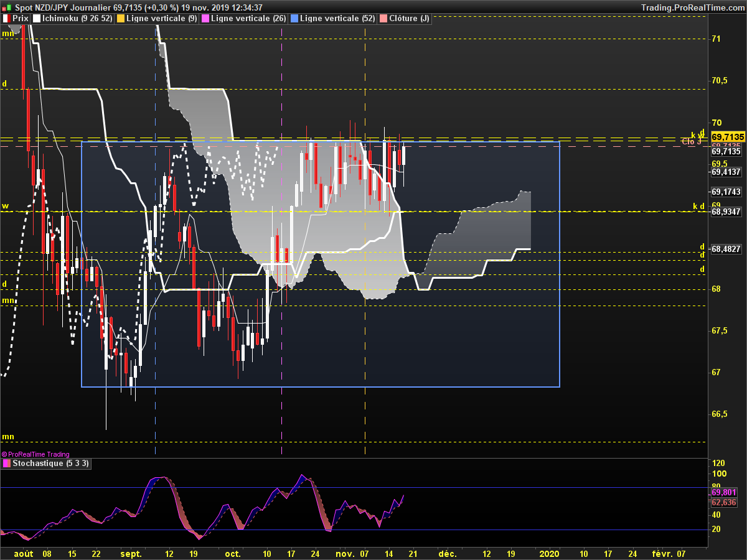Click the chart title Spot NZD/JPY Journalier

pos(63,7)
